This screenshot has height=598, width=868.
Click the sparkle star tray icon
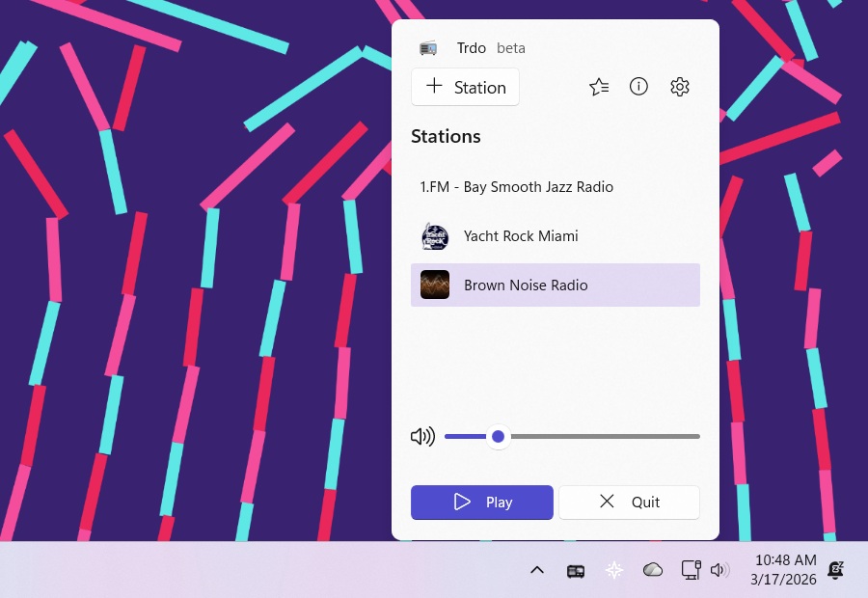[614, 570]
